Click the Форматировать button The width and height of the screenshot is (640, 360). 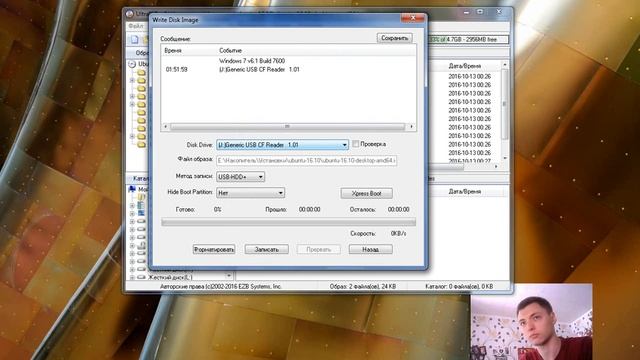[x=214, y=249]
